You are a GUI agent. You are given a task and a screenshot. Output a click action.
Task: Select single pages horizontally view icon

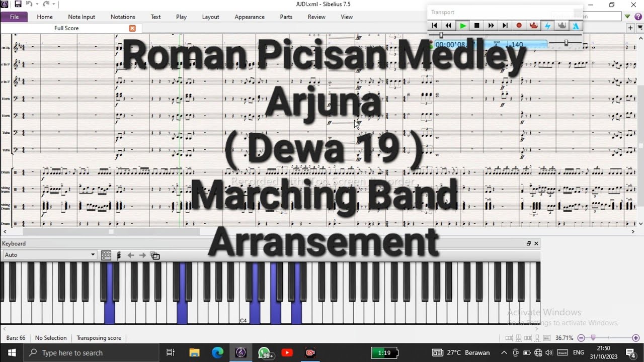tap(527, 338)
